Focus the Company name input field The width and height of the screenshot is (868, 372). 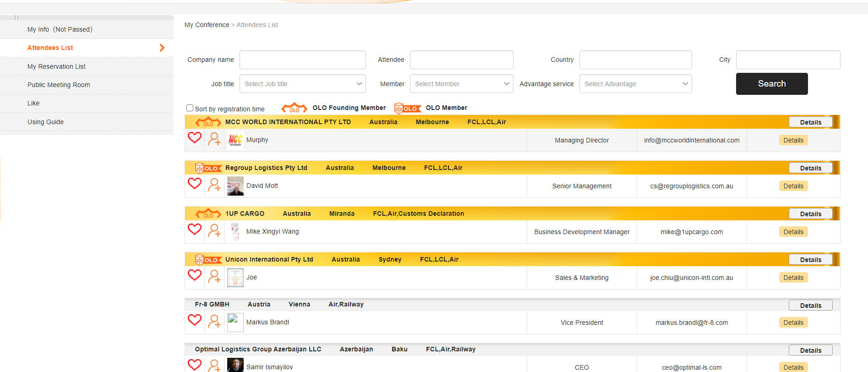303,60
